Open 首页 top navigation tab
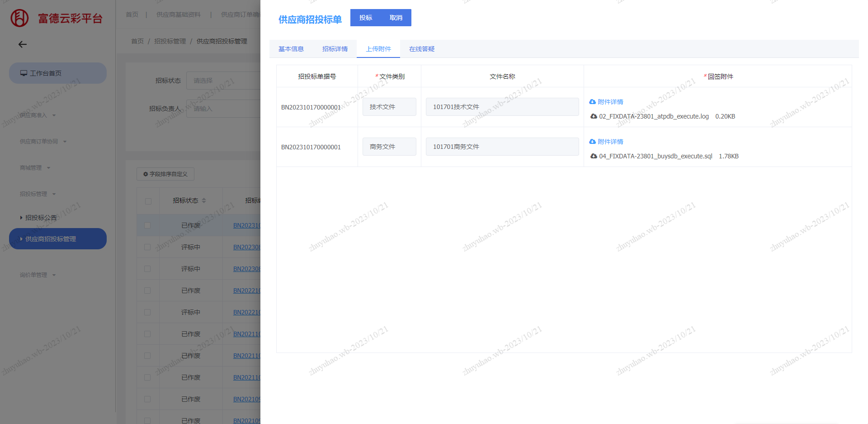The image size is (868, 424). (132, 14)
